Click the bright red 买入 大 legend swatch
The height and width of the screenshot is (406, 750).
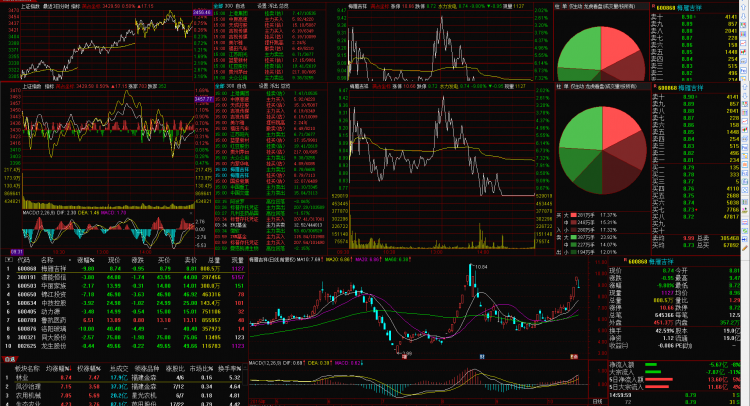(x=573, y=215)
